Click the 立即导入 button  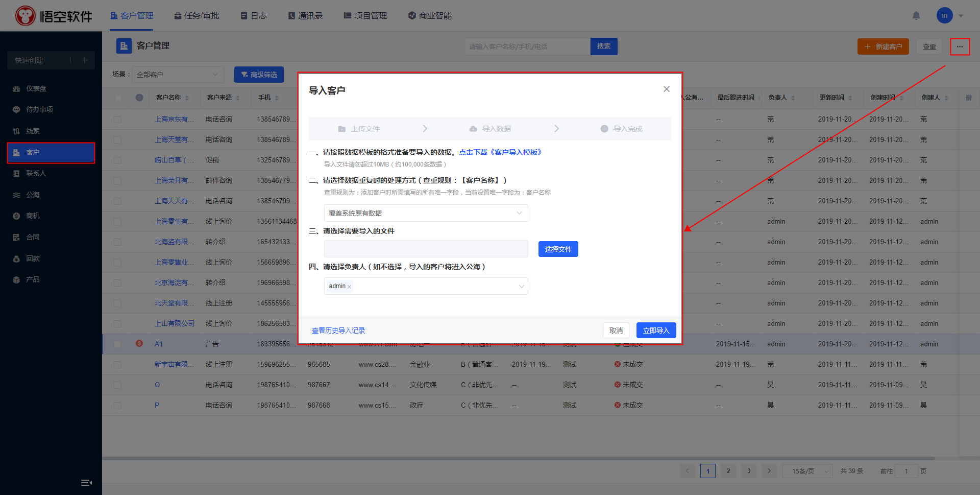[x=656, y=331]
